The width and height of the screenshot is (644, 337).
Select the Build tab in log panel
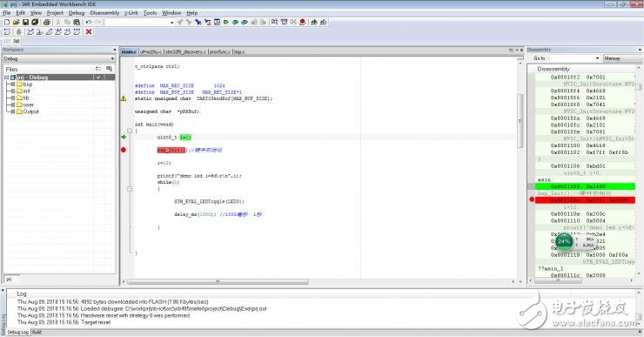[37, 332]
